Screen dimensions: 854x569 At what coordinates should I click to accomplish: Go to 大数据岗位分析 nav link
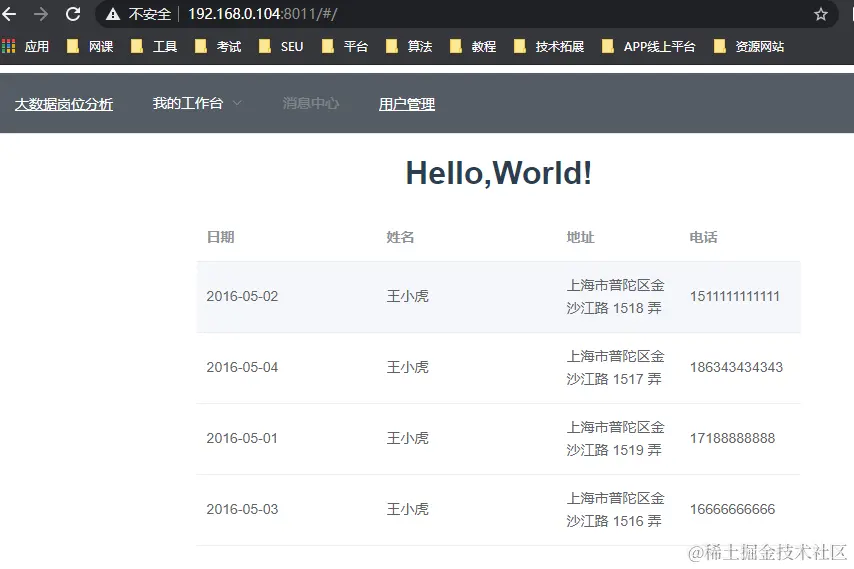coord(64,104)
